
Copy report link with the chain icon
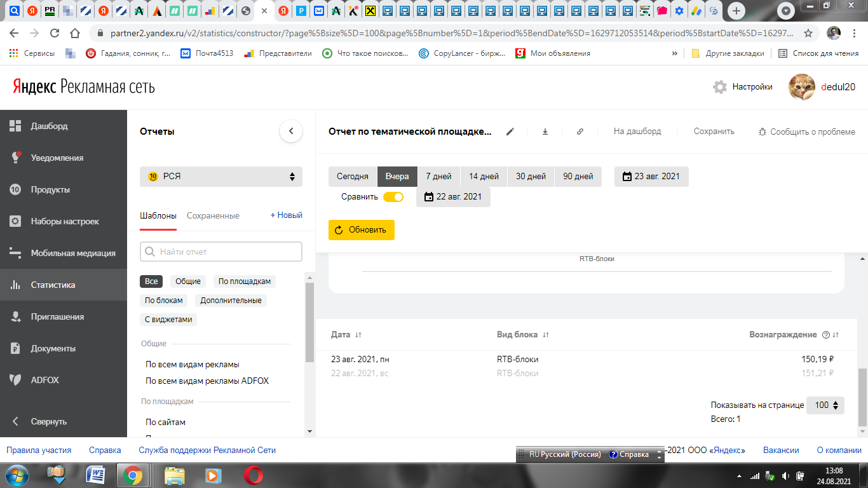[580, 132]
